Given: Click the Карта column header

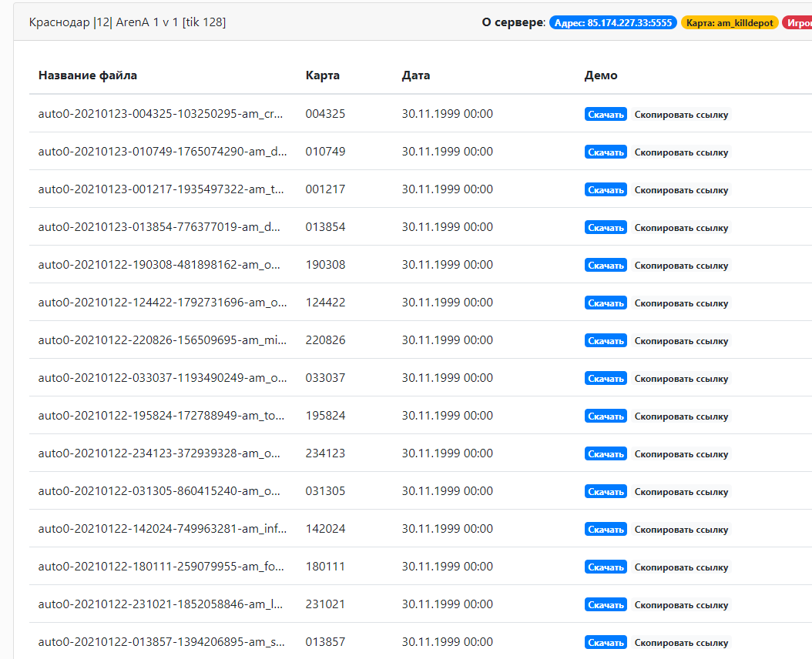Looking at the screenshot, I should [323, 75].
